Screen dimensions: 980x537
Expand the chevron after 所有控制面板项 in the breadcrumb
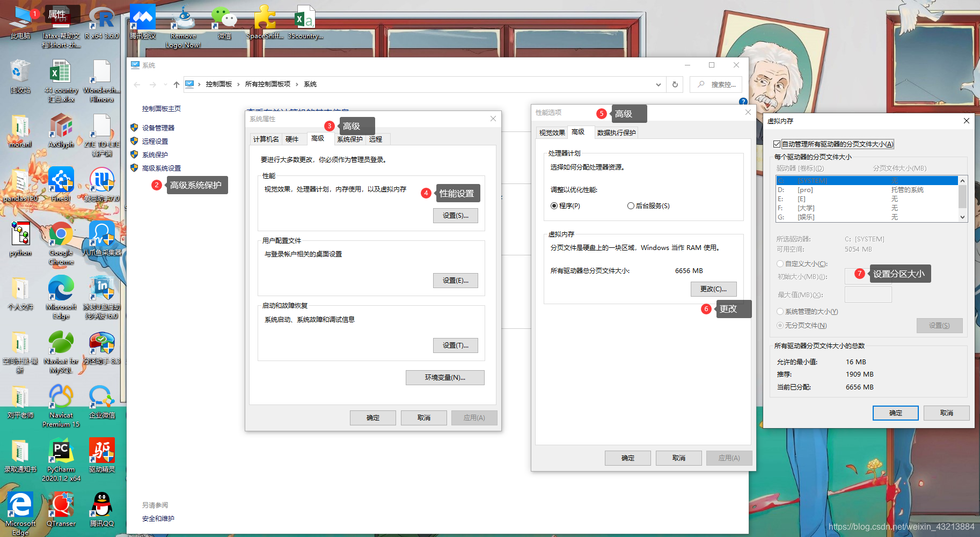tap(297, 84)
